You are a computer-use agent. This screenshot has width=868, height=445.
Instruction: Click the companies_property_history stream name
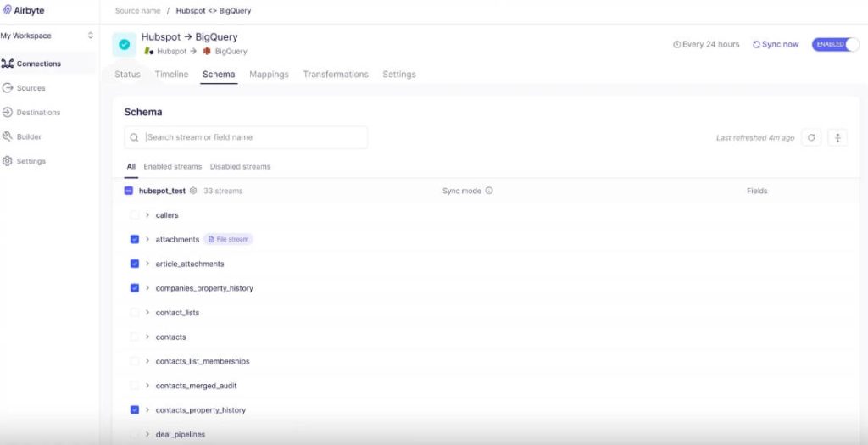click(x=204, y=288)
